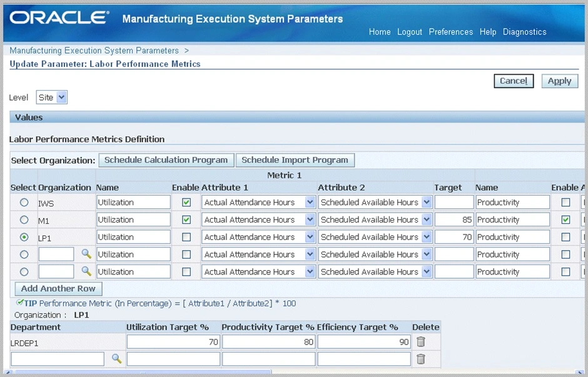Click the search magnifier in fourth organization row

click(86, 254)
